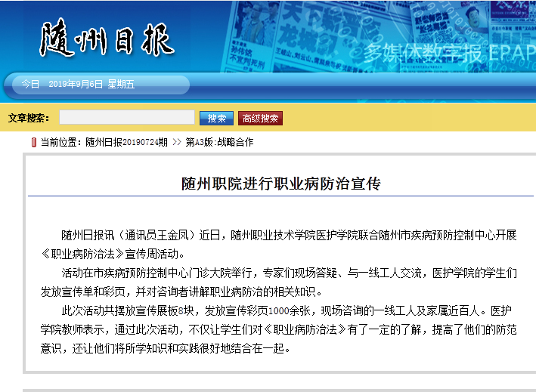Open 高级搜索 advanced search
The height and width of the screenshot is (392, 536).
coord(260,118)
